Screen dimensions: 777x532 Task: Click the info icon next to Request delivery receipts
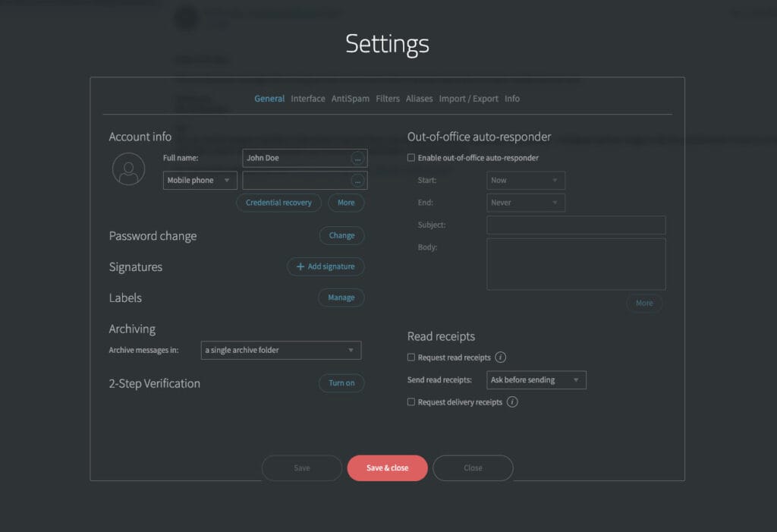[512, 401]
